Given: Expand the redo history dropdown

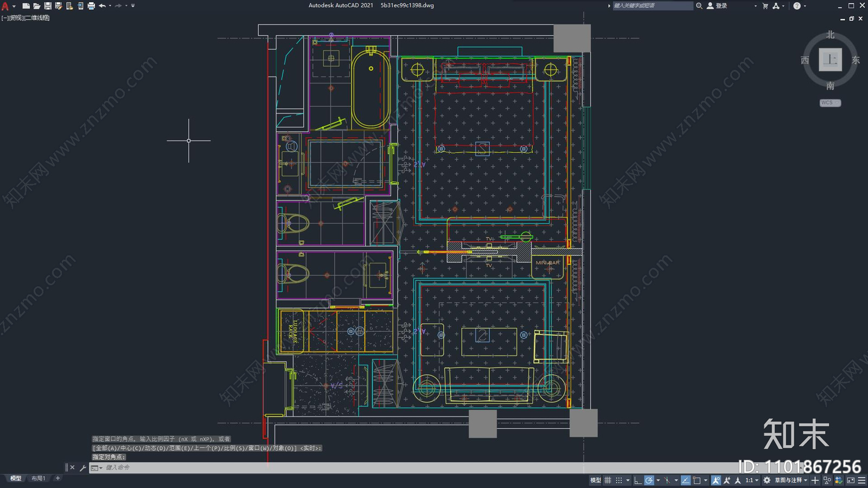Looking at the screenshot, I should 126,5.
